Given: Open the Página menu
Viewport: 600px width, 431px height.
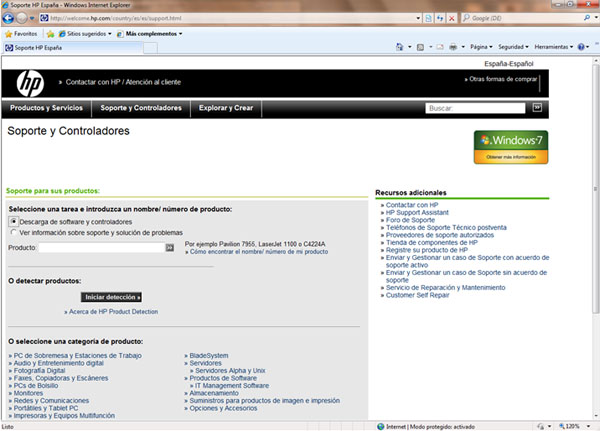Looking at the screenshot, I should click(x=481, y=47).
